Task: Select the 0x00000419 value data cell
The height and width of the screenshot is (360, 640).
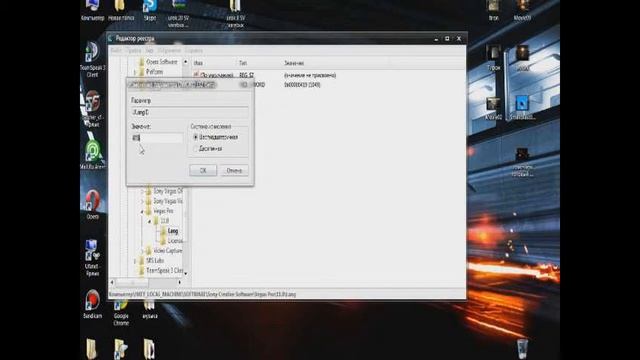Action: 302,85
